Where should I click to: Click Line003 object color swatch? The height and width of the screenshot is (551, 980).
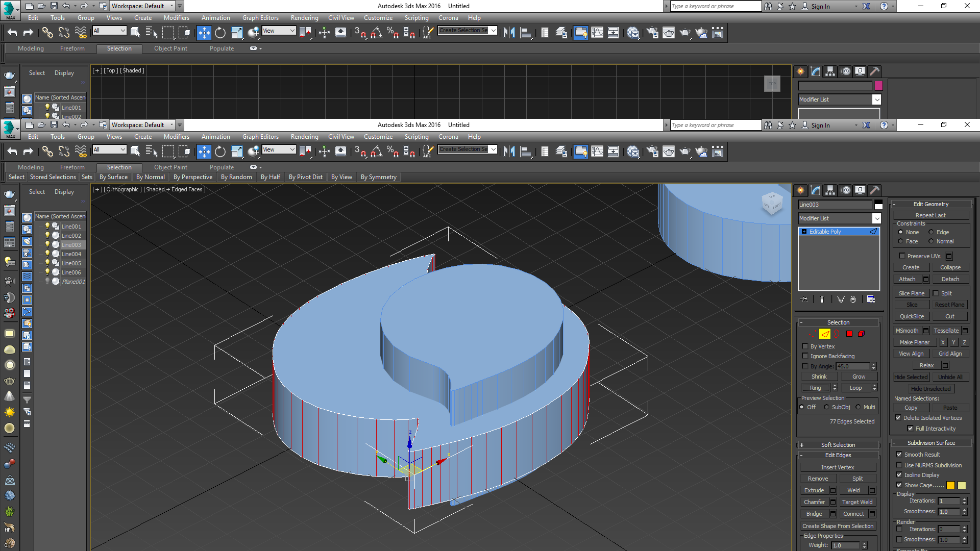[878, 205]
